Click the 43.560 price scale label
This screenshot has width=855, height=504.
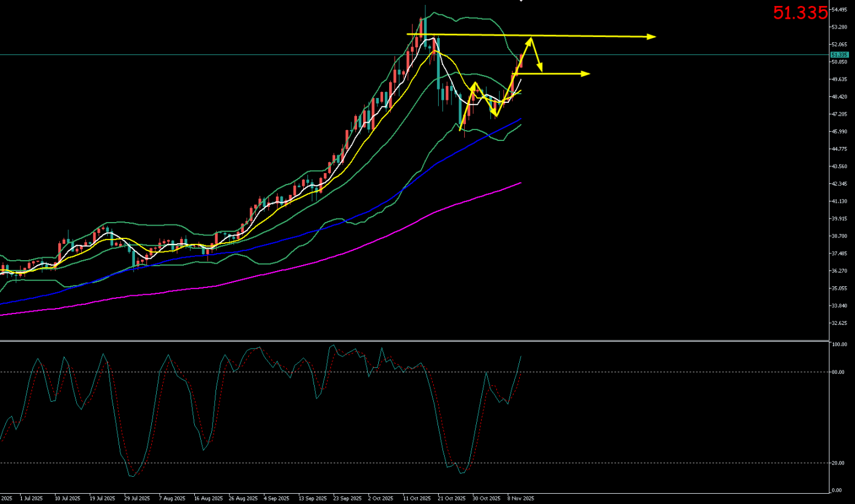(x=839, y=166)
